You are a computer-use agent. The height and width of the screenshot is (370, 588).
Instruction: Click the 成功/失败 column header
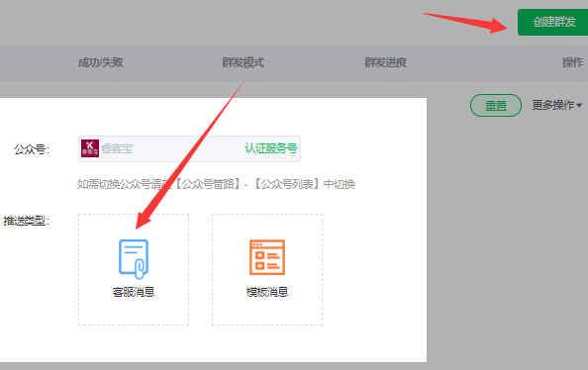pyautogui.click(x=101, y=62)
